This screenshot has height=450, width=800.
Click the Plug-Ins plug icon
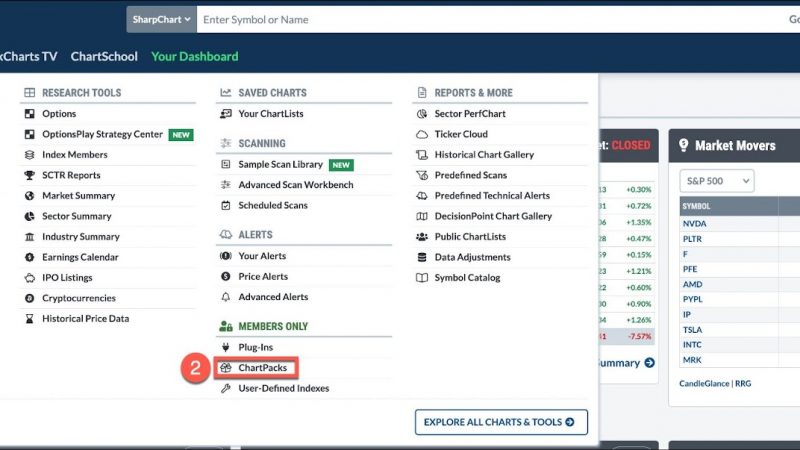[x=226, y=347]
